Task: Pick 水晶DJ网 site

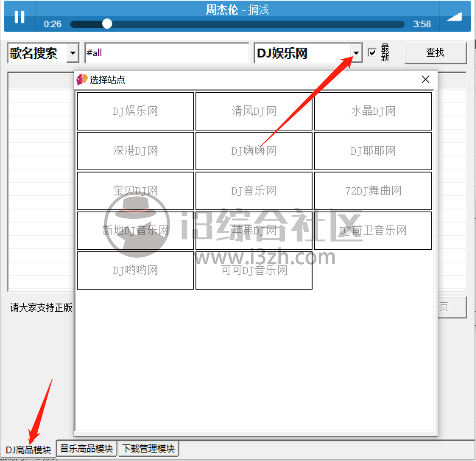Action: (373, 111)
